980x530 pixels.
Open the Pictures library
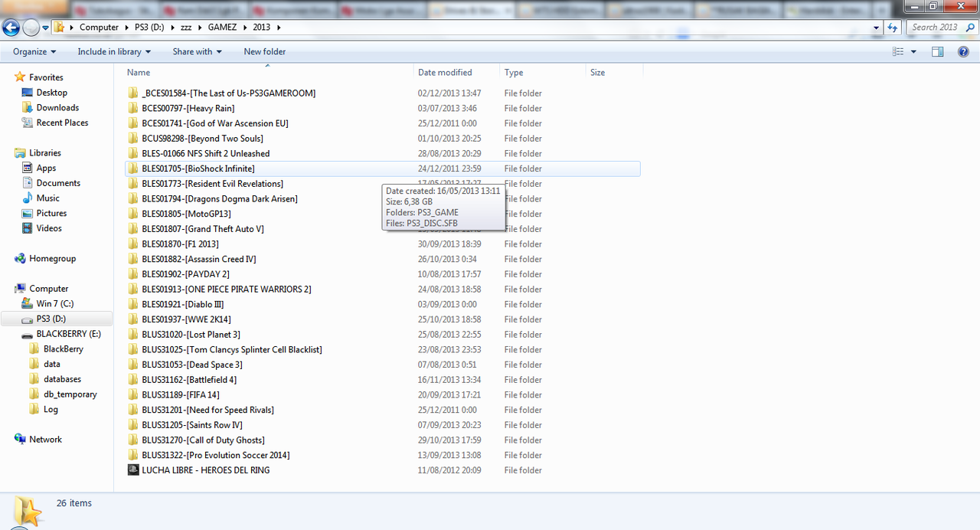click(x=51, y=213)
